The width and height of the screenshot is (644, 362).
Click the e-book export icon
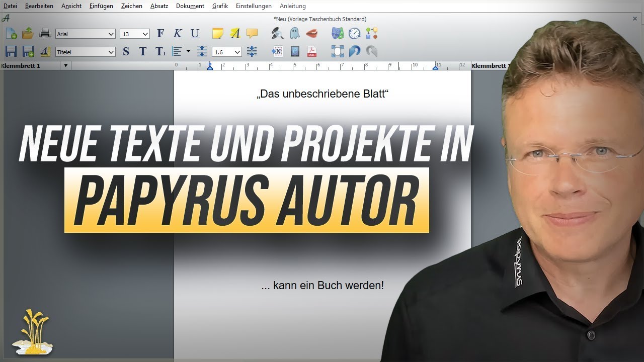point(295,51)
